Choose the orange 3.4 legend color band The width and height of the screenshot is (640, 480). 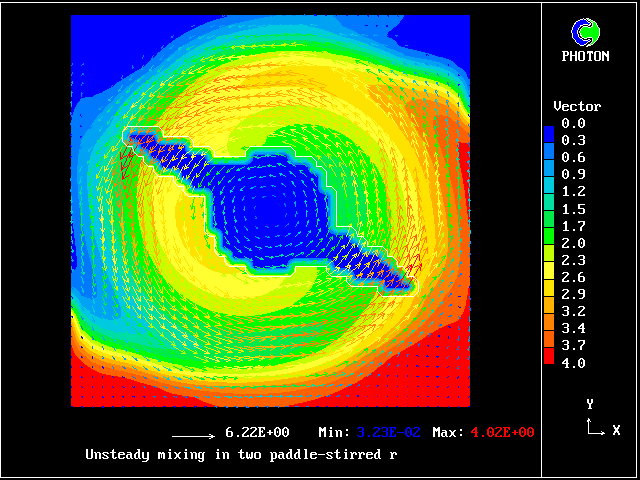click(548, 327)
